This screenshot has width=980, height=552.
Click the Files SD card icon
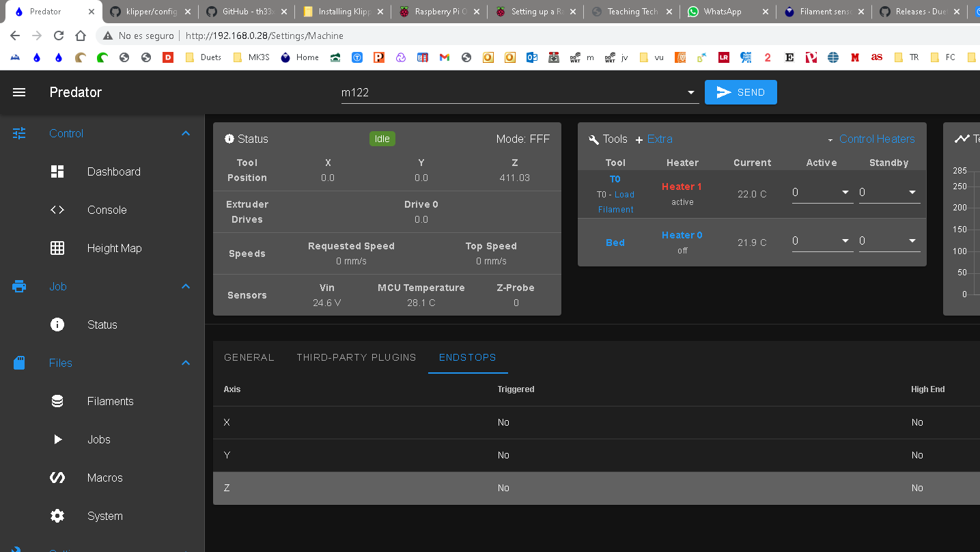[x=19, y=363]
